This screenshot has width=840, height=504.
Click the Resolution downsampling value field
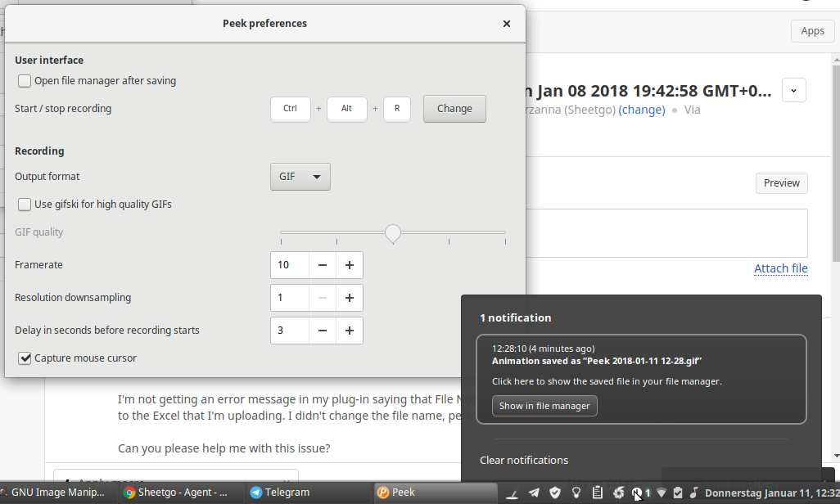pos(290,298)
